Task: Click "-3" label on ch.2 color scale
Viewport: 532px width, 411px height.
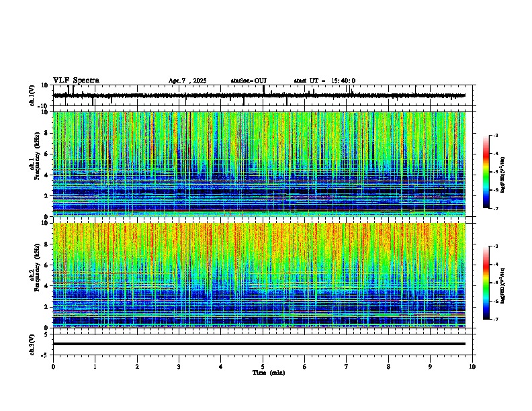Action: pos(496,246)
